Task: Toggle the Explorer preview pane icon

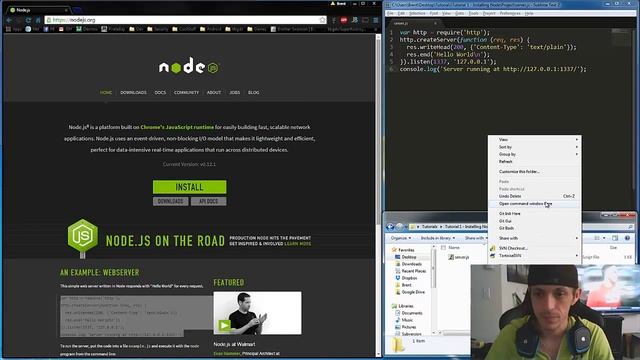Action: click(x=615, y=238)
